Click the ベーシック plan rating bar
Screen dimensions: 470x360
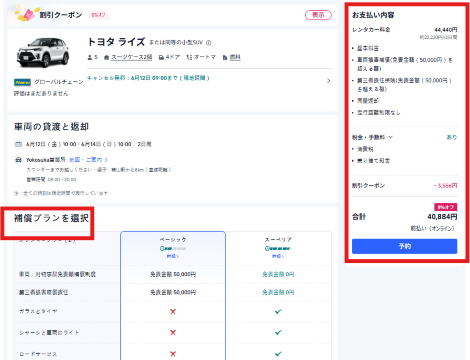[x=173, y=248]
